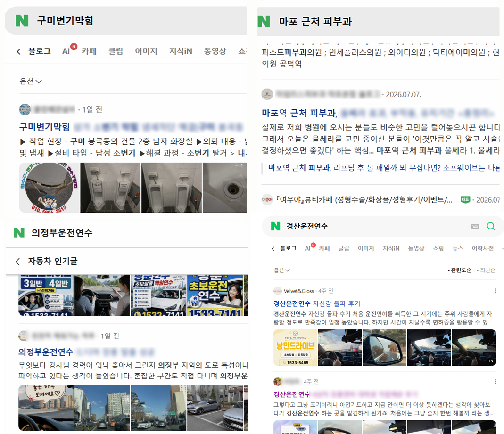Screen dimensions: 504x434
Task: Click the Naver logo beside 경산운전연수
Action: [x=275, y=226]
